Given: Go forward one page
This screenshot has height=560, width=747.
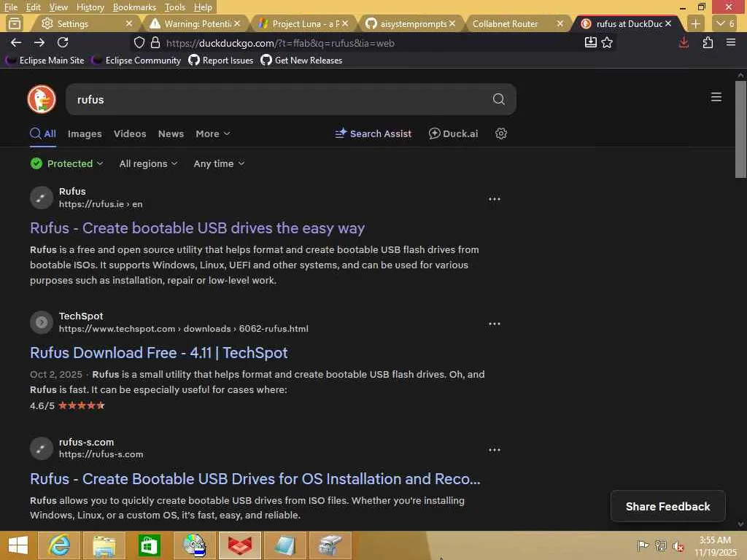Looking at the screenshot, I should pos(39,42).
